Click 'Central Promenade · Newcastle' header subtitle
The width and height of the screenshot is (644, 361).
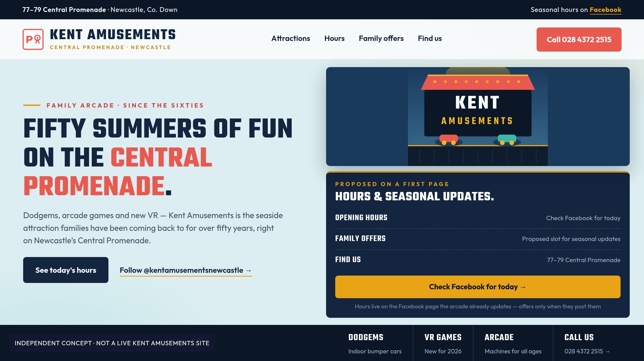[110, 47]
